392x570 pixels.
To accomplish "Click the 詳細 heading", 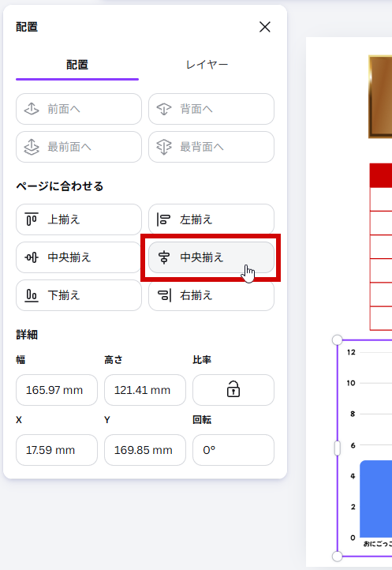I will (27, 335).
